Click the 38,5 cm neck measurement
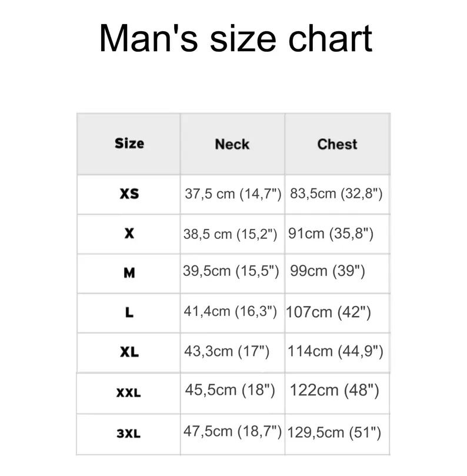This screenshot has width=467, height=476. point(230,234)
